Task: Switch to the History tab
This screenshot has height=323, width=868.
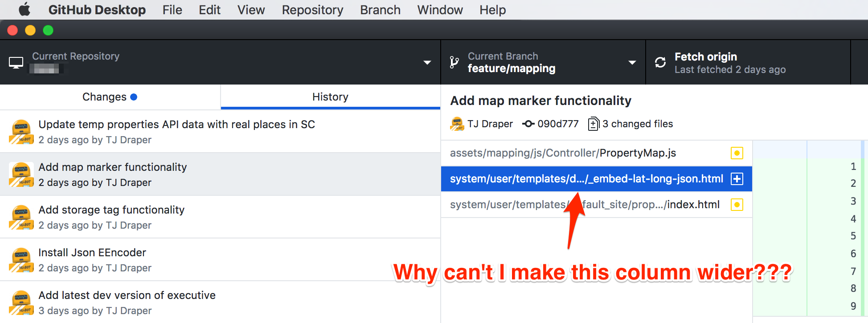Action: [x=330, y=97]
